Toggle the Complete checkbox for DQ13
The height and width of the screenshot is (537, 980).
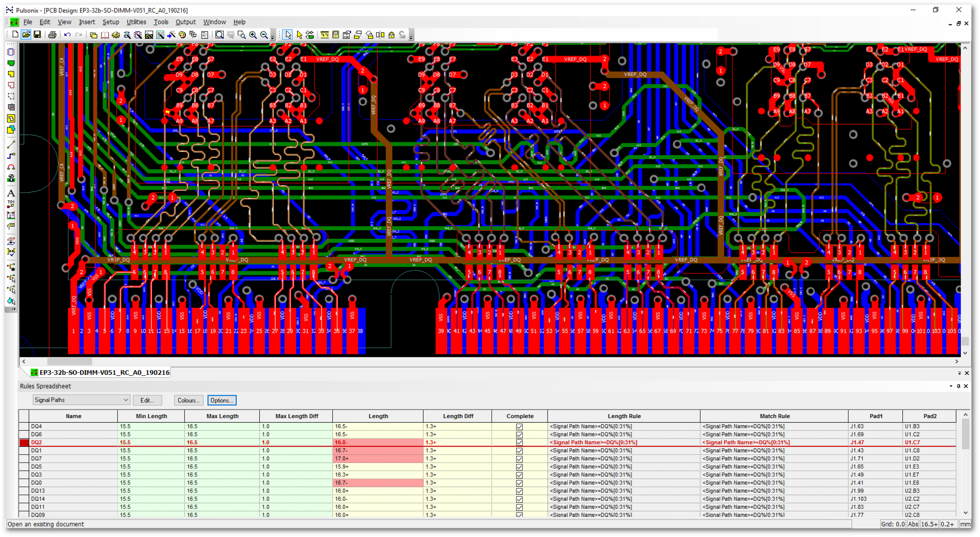pyautogui.click(x=519, y=491)
